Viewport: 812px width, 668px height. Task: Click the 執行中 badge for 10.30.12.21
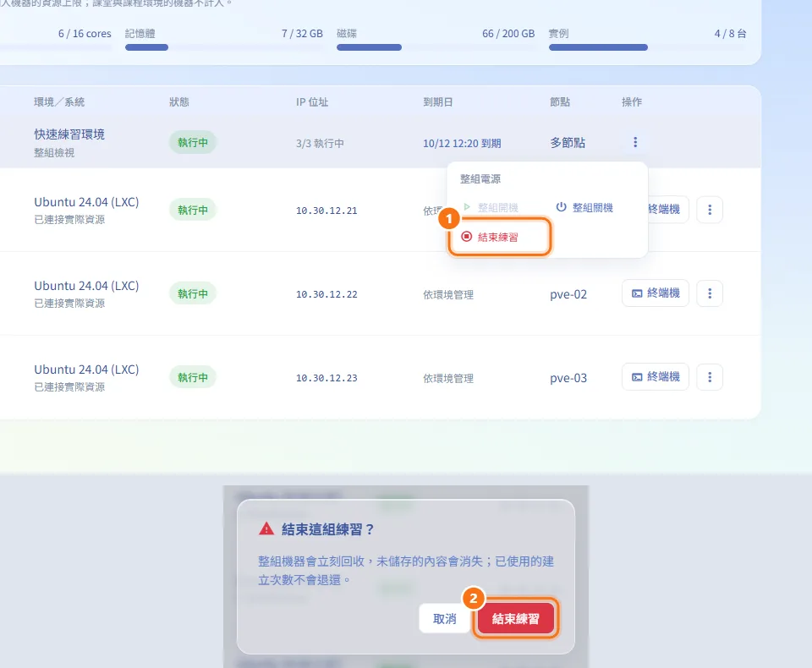pos(193,211)
